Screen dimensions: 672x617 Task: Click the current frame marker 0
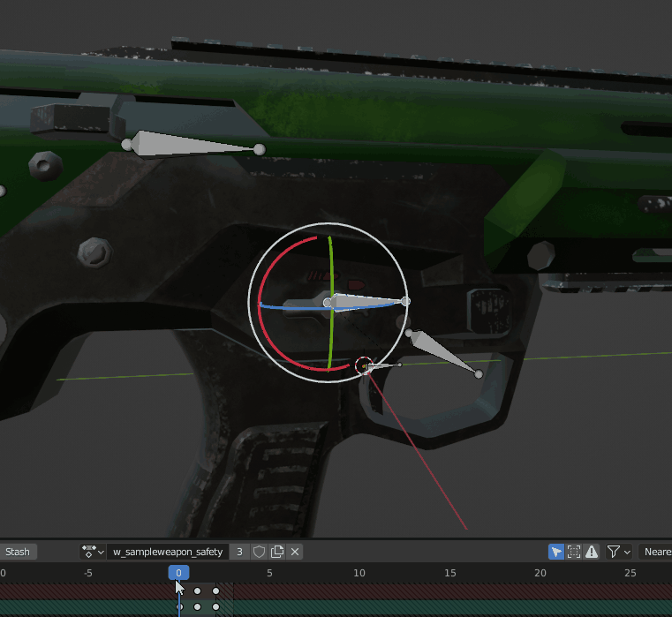(178, 573)
